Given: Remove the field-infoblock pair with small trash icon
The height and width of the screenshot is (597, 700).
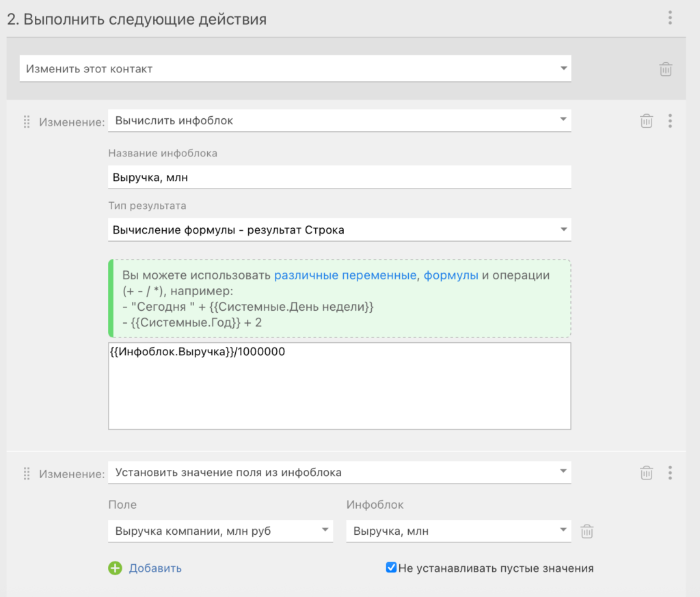Looking at the screenshot, I should click(x=587, y=531).
